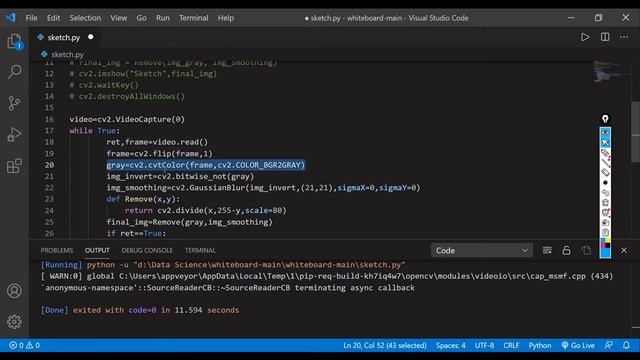This screenshot has height=360, width=640.
Task: Open the pen size dot selector
Action: click(x=605, y=182)
